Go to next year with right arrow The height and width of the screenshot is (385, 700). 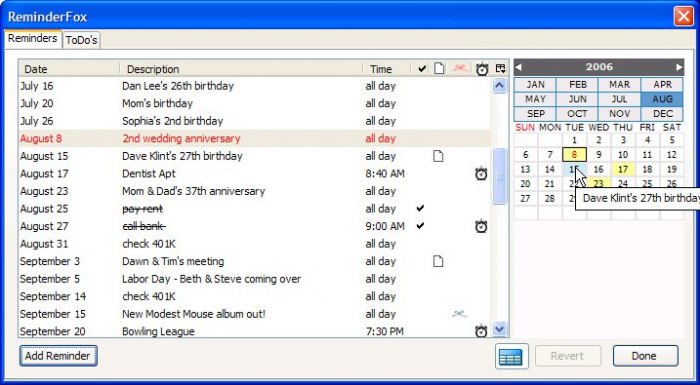[679, 67]
